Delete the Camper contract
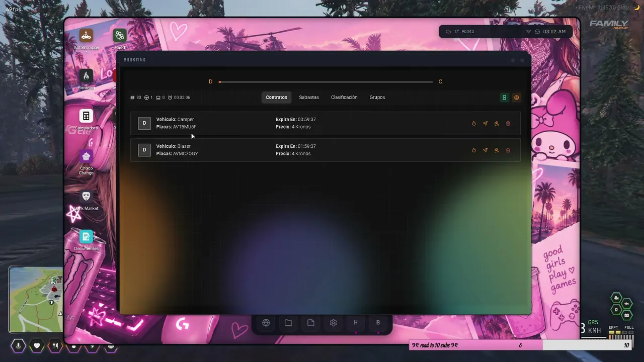 [508, 123]
